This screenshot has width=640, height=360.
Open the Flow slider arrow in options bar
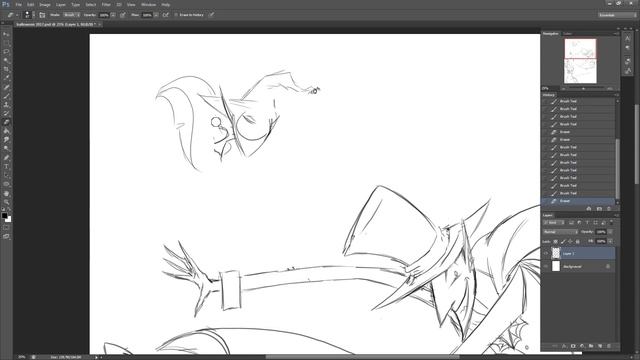(156, 15)
